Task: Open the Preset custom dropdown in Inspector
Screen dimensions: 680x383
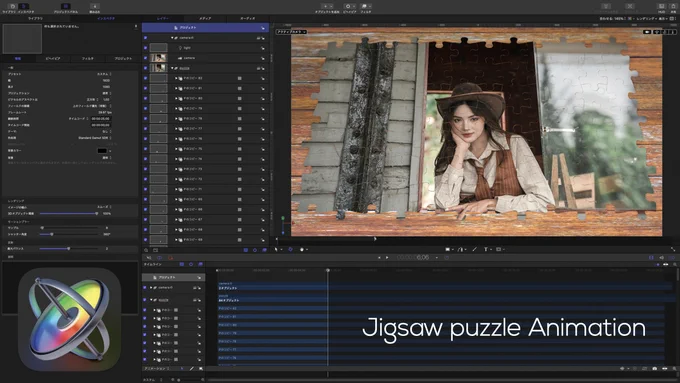Action: point(104,74)
